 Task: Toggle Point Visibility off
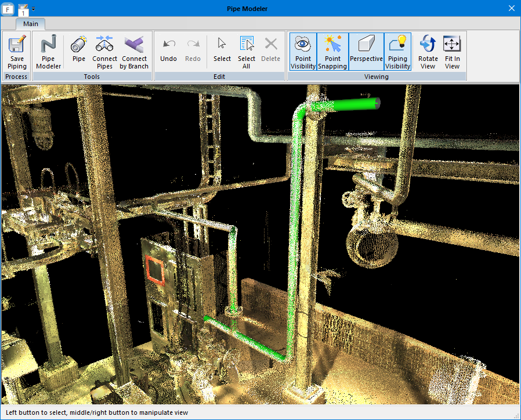(x=303, y=52)
